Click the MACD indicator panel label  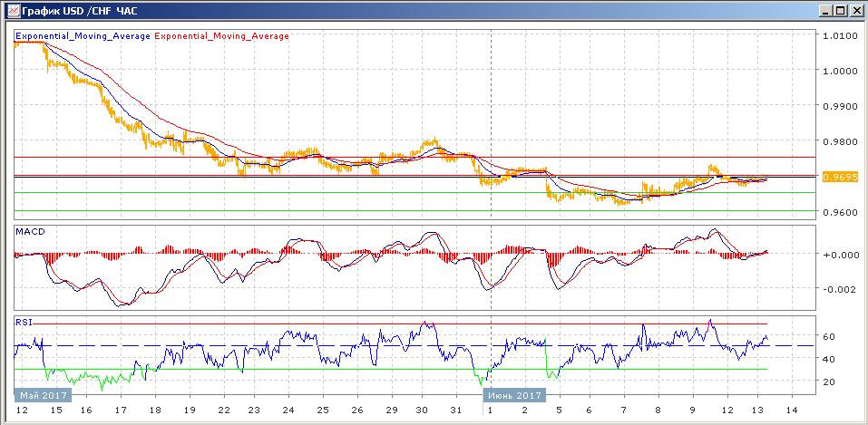31,231
